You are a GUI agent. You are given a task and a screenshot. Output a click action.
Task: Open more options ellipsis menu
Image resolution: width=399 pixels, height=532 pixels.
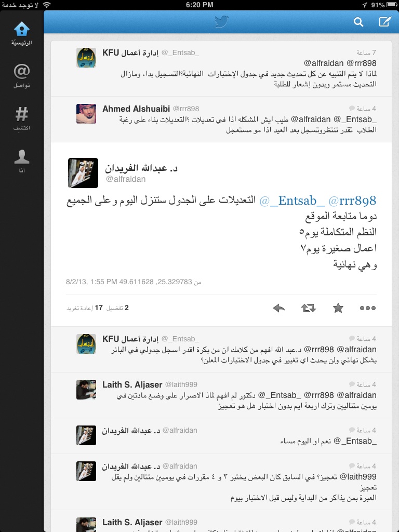pos(368,308)
